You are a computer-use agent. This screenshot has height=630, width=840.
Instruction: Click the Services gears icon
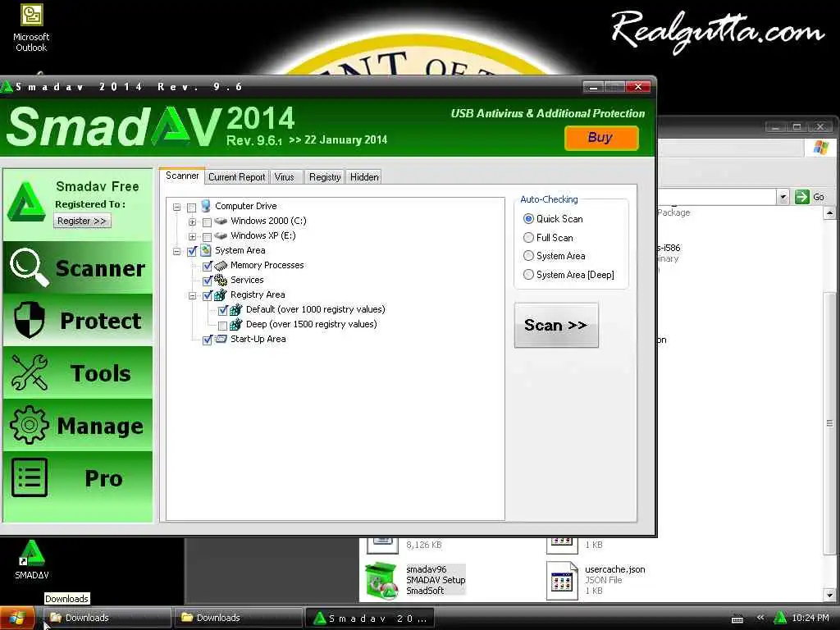(221, 281)
